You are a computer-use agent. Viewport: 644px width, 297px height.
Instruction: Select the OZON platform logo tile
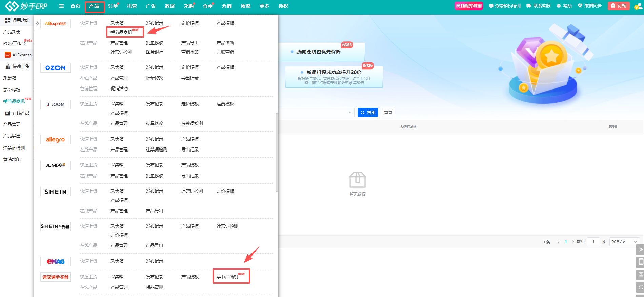[55, 68]
